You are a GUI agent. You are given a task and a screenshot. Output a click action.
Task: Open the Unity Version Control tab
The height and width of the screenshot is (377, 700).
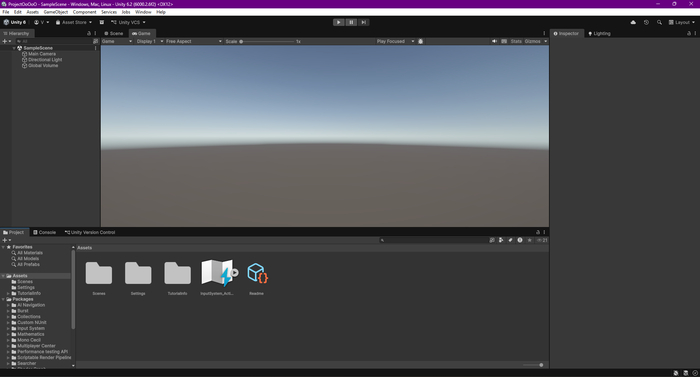click(x=90, y=232)
